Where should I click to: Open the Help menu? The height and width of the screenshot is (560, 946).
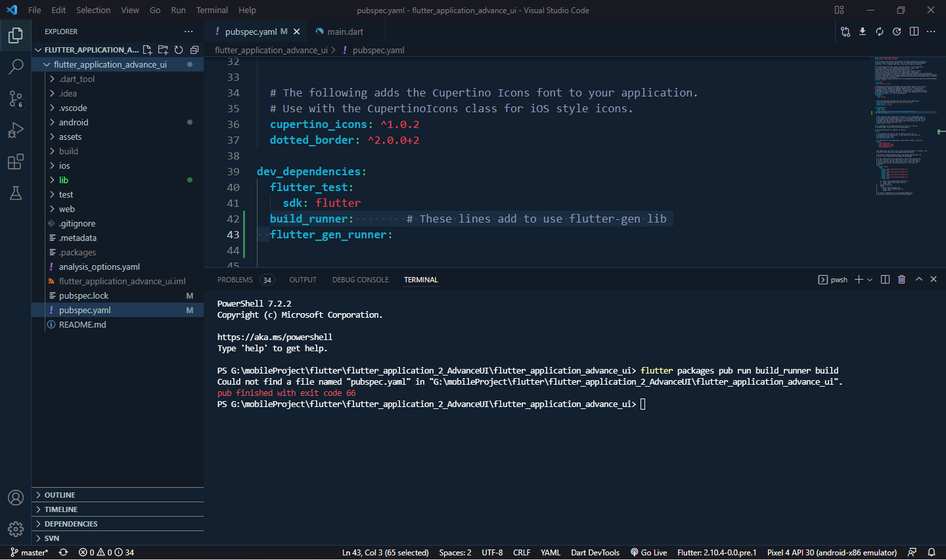(x=248, y=10)
